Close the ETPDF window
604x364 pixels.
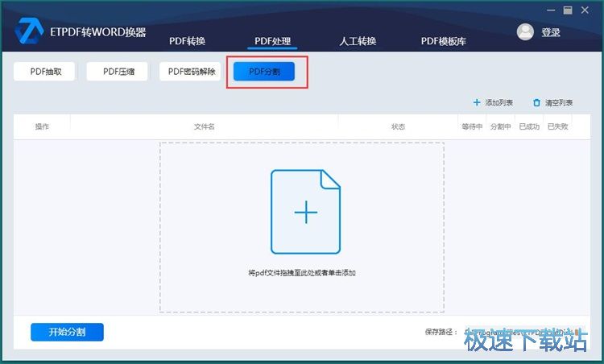pos(585,10)
